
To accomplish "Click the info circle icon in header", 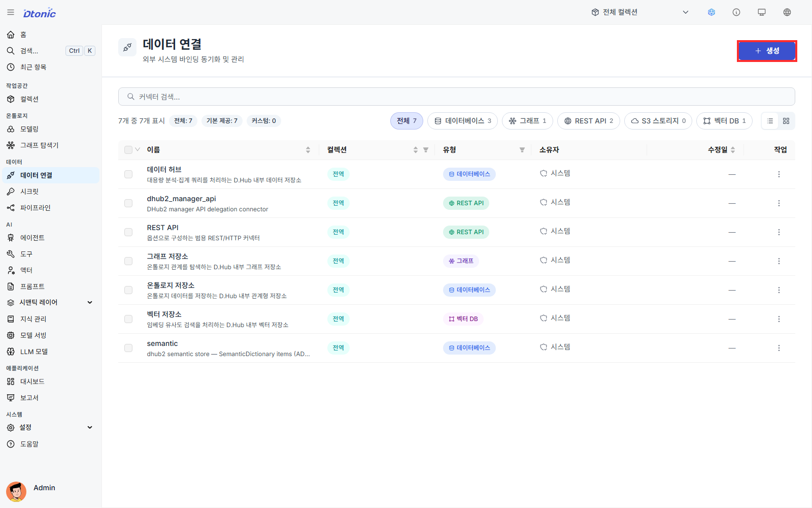I will [x=736, y=12].
